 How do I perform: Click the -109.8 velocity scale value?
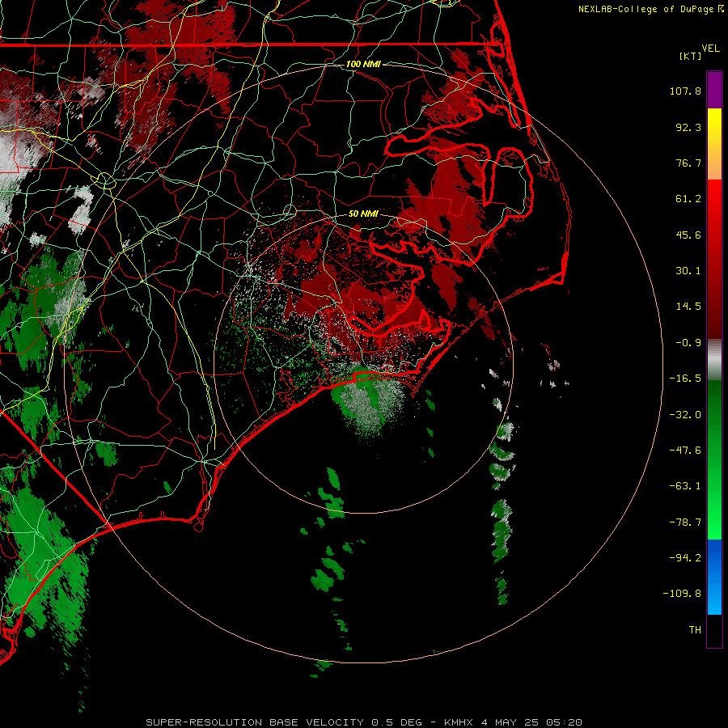coord(682,594)
